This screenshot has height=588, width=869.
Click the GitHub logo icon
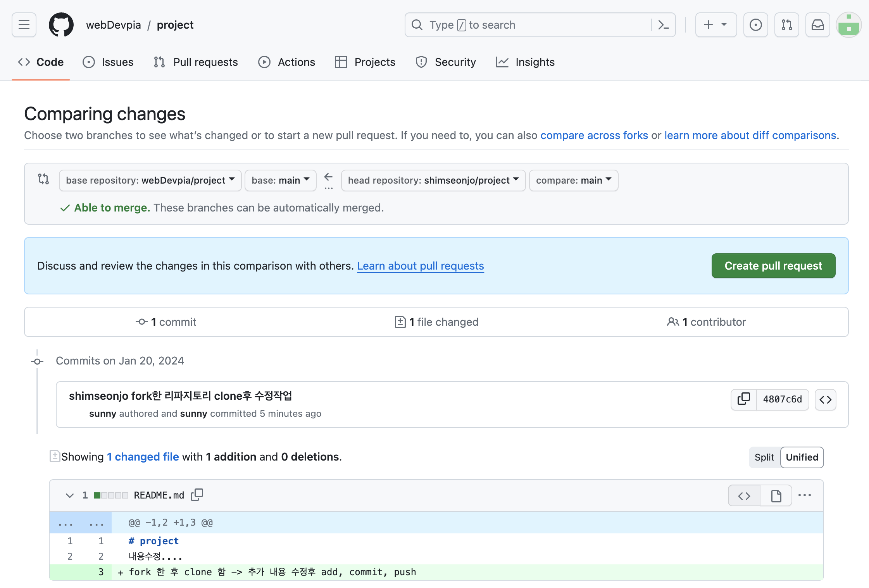(x=61, y=25)
